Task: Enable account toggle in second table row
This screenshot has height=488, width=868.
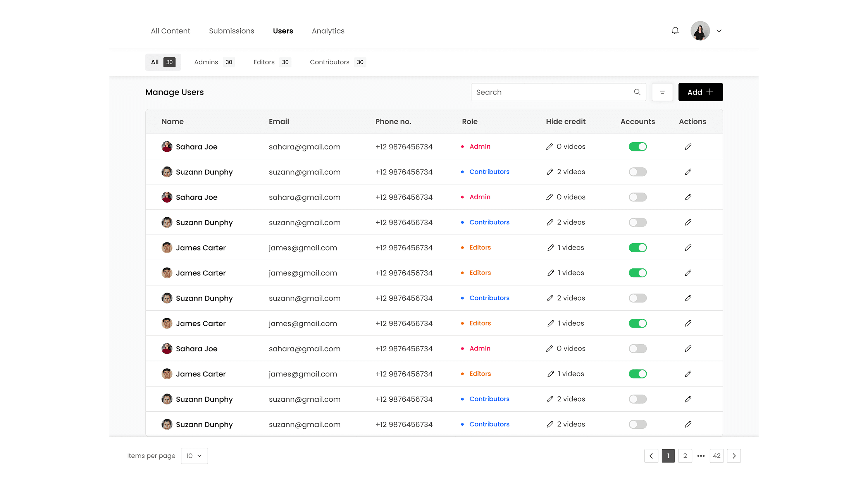Action: pos(637,172)
